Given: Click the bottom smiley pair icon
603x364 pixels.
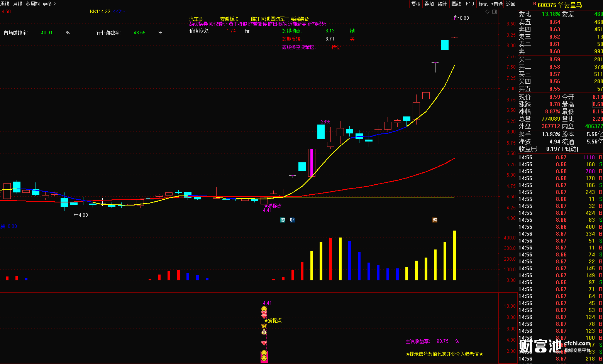Looking at the screenshot, I should [x=264, y=356].
